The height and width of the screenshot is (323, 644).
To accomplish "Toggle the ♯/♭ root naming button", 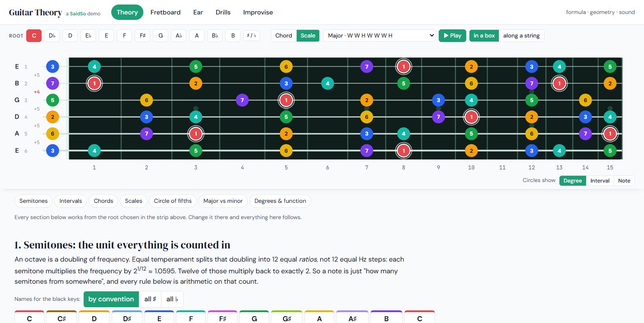I will [251, 36].
